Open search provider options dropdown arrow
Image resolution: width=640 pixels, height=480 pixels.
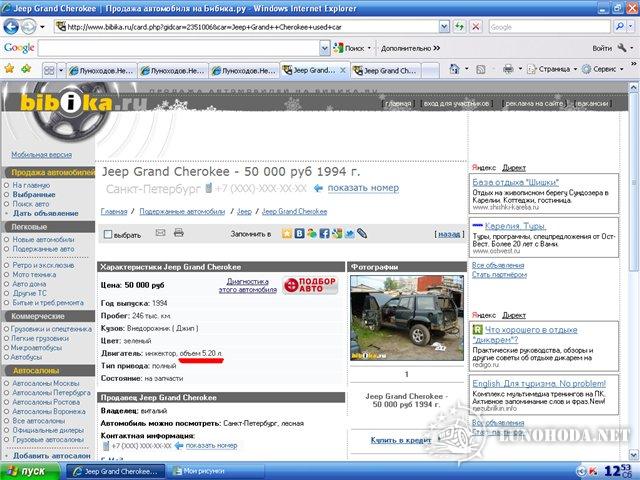pos(631,27)
